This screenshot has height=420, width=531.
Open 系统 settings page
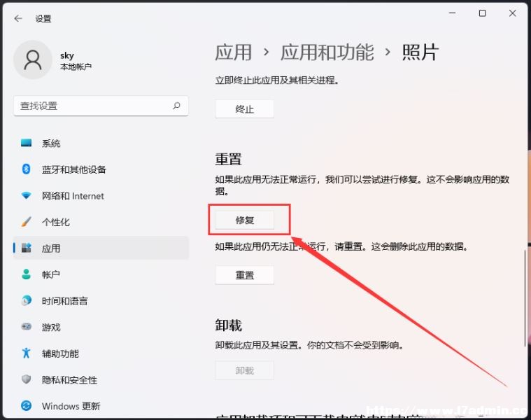pyautogui.click(x=101, y=143)
